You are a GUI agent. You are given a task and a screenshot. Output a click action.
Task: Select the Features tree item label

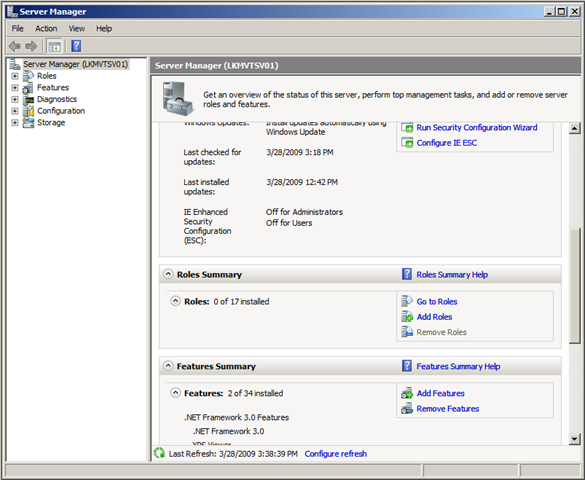coord(53,88)
